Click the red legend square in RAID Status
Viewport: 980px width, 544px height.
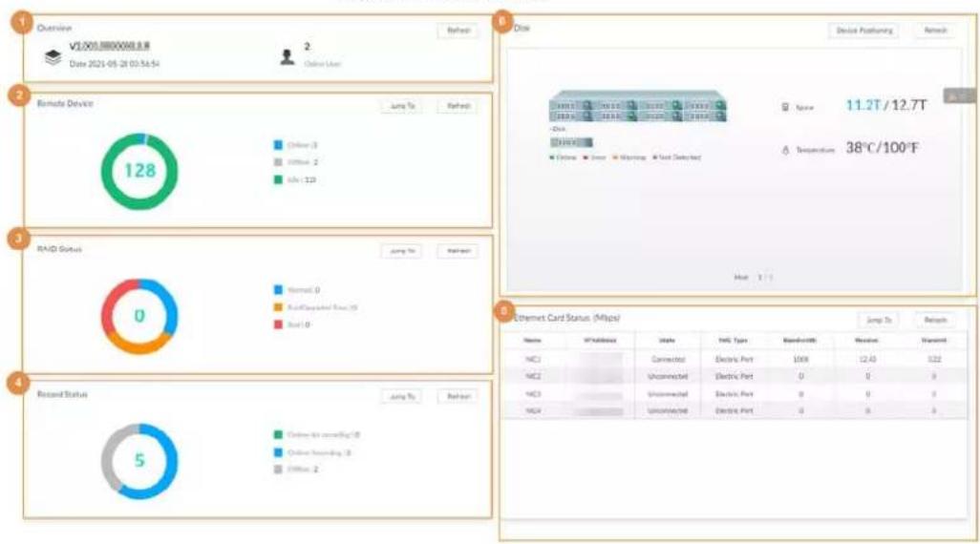click(278, 324)
